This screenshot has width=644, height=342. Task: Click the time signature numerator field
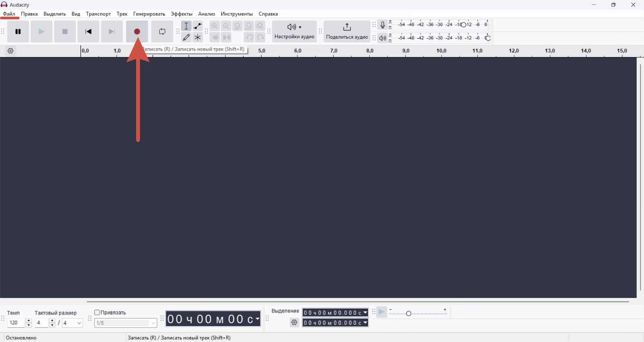(x=42, y=323)
